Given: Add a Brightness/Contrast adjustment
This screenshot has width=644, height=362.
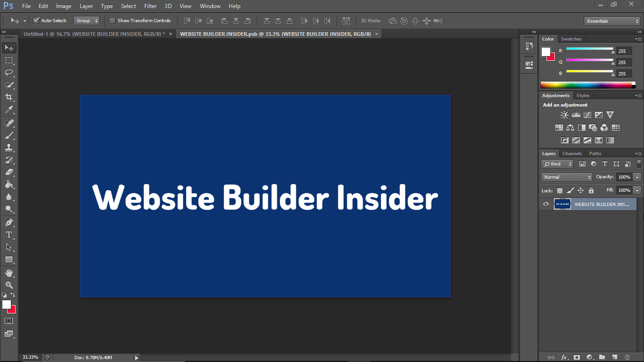Looking at the screenshot, I should [564, 115].
